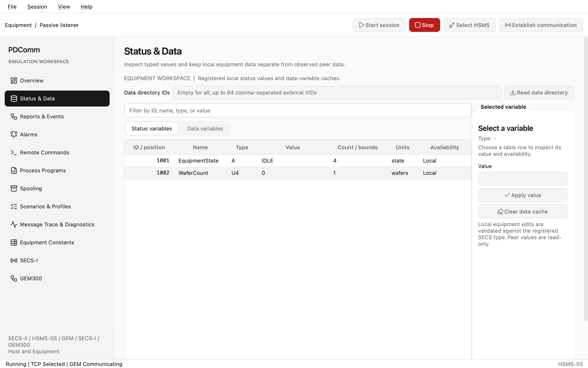This screenshot has width=588, height=368.
Task: Open the Help menu
Action: coord(87,7)
